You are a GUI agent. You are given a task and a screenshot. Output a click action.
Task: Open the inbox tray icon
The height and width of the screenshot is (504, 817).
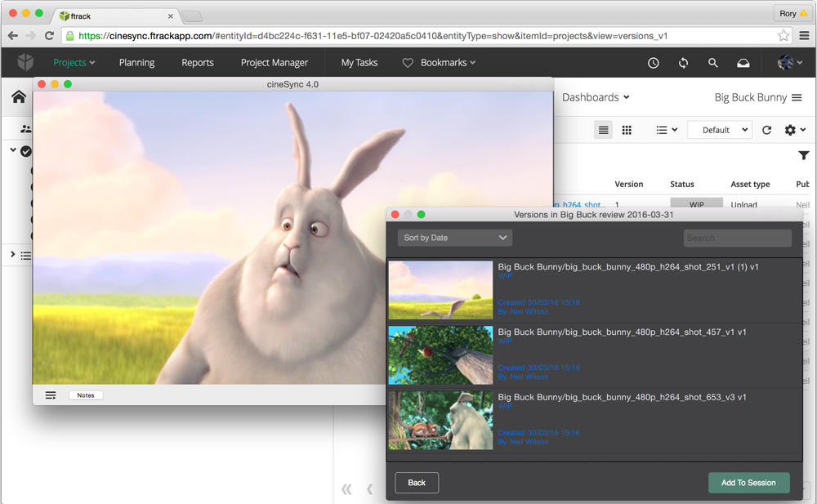[743, 63]
